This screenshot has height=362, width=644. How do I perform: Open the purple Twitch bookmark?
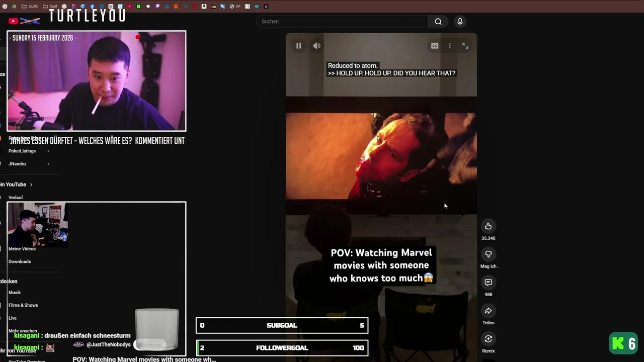coord(157,7)
